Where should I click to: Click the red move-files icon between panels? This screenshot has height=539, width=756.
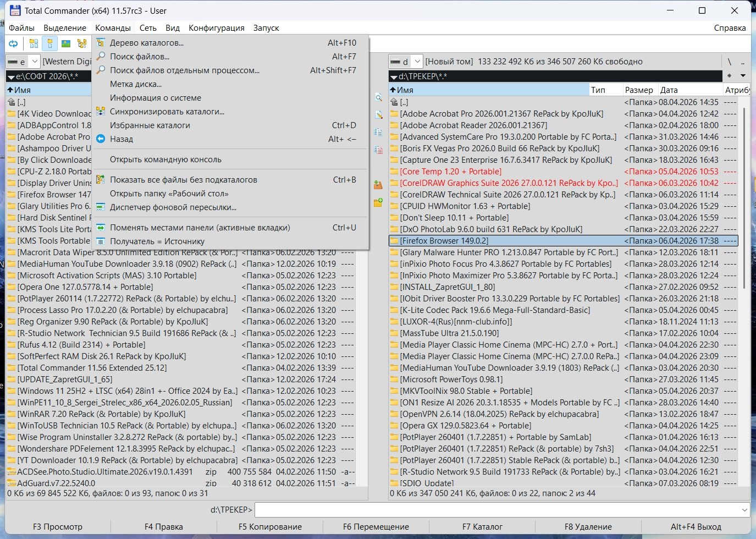[x=378, y=149]
